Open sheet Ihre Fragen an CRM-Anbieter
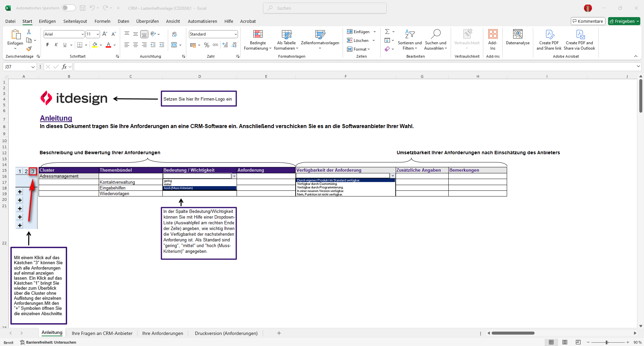The width and height of the screenshot is (644, 346). 102,333
